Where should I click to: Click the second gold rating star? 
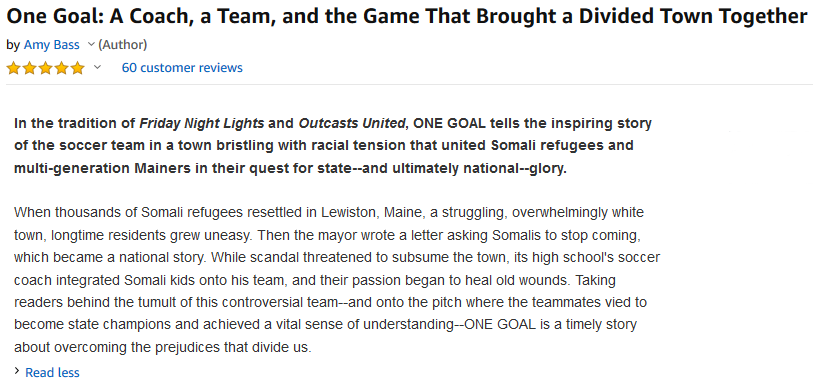pyautogui.click(x=29, y=68)
